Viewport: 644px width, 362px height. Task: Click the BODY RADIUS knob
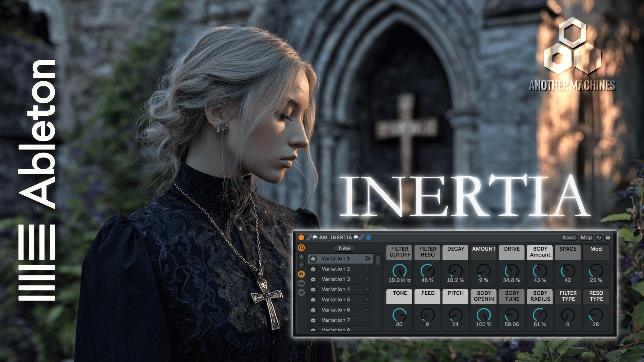click(x=540, y=315)
